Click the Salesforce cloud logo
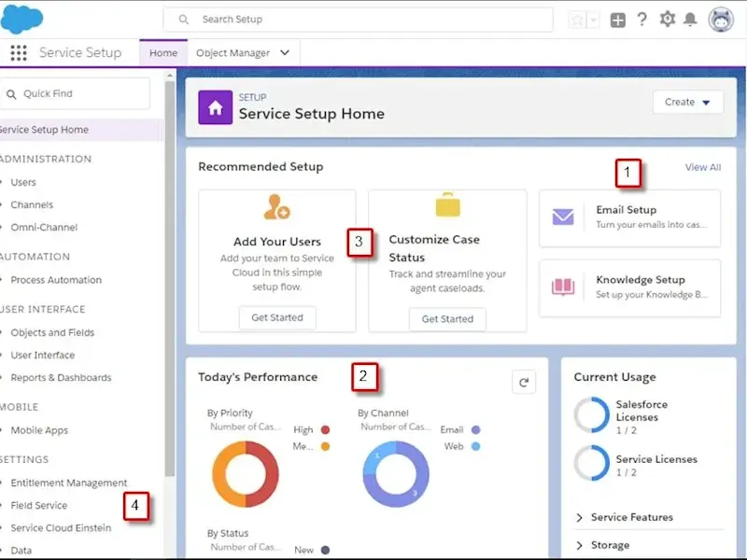The width and height of the screenshot is (747, 560). [x=21, y=19]
